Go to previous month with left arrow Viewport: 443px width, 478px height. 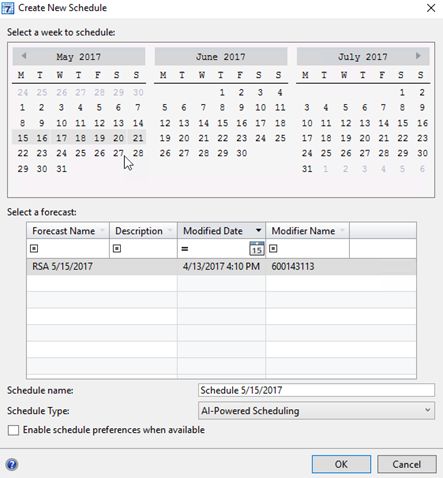point(24,56)
